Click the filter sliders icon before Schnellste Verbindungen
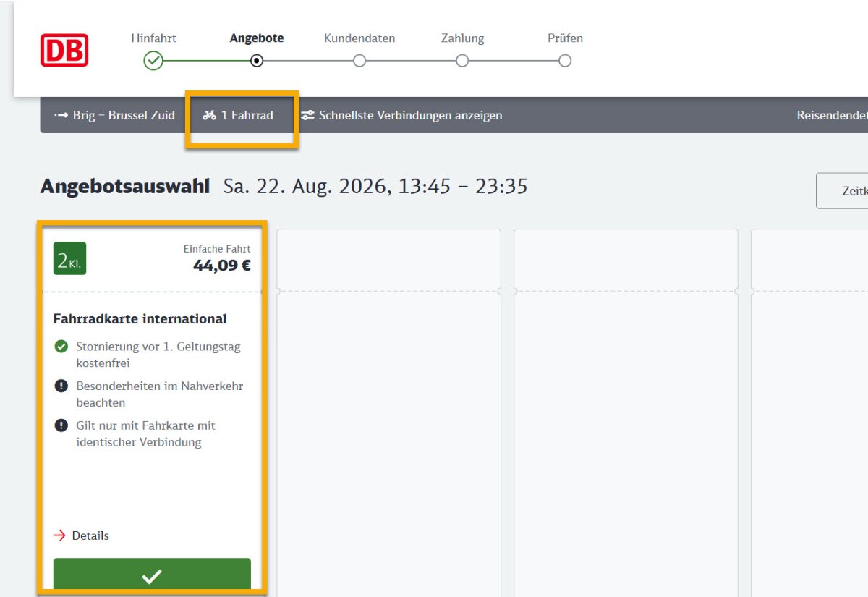Viewport: 868px width, 597px height. click(308, 115)
